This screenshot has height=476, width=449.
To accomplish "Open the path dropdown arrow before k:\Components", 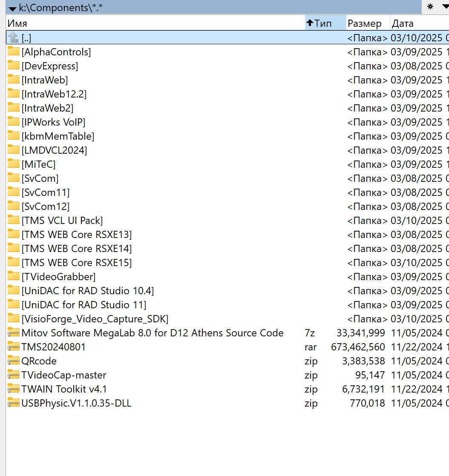I will (x=12, y=9).
